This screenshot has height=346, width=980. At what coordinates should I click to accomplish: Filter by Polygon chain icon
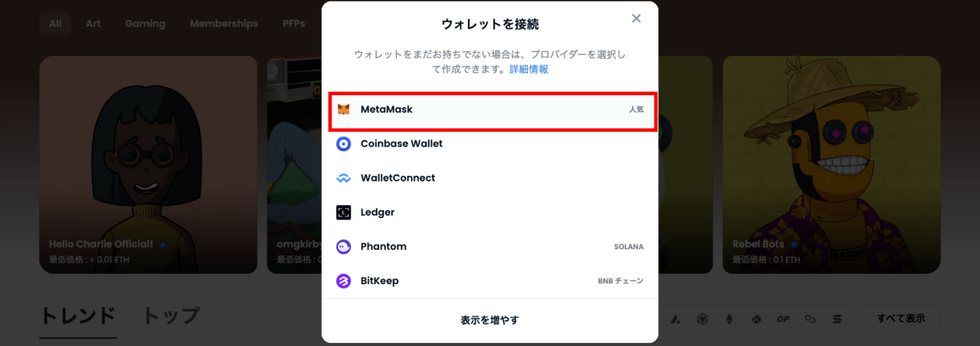[810, 319]
